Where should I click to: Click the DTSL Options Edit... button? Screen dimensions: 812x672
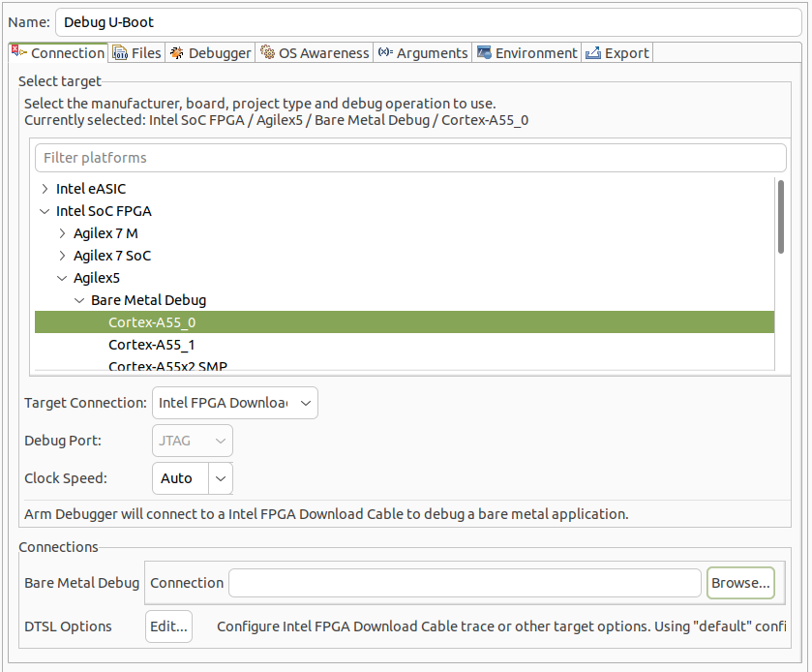[x=168, y=626]
